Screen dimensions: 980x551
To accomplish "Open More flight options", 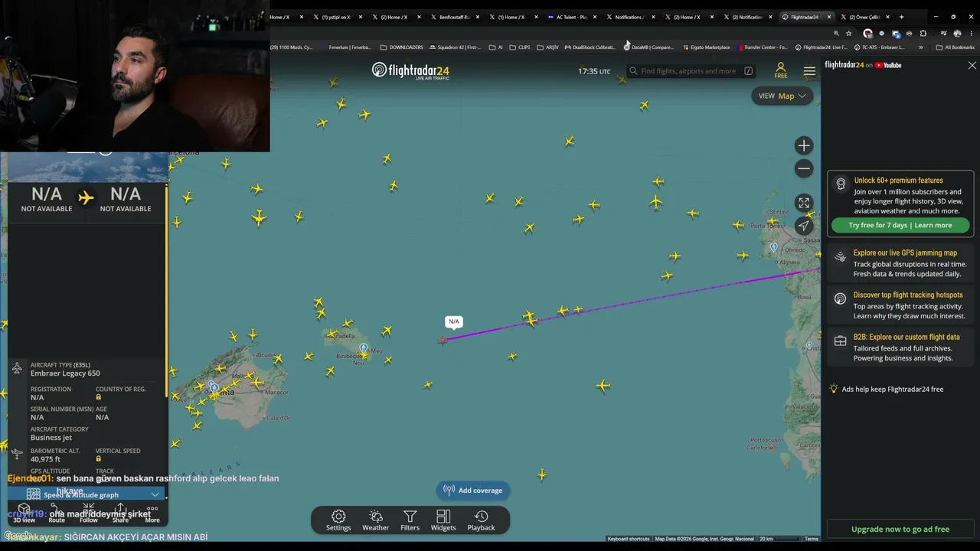I will (152, 512).
